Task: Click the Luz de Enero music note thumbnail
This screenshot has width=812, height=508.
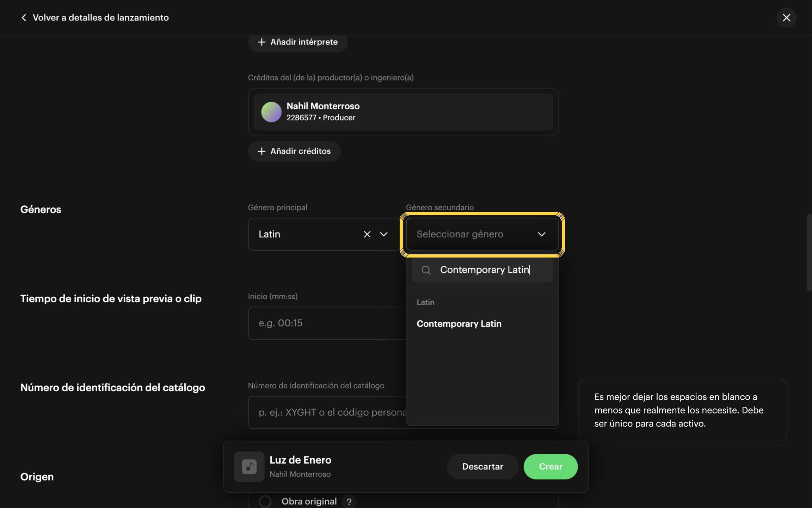Action: pyautogui.click(x=249, y=467)
